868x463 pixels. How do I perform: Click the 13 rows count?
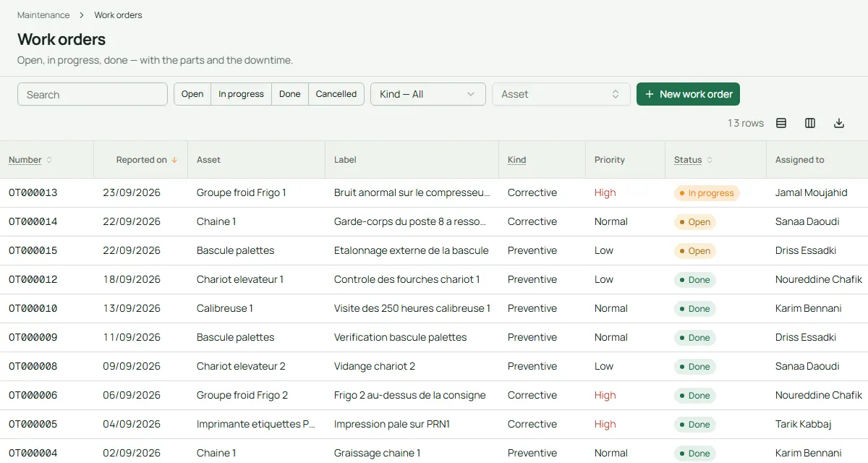[x=746, y=123]
